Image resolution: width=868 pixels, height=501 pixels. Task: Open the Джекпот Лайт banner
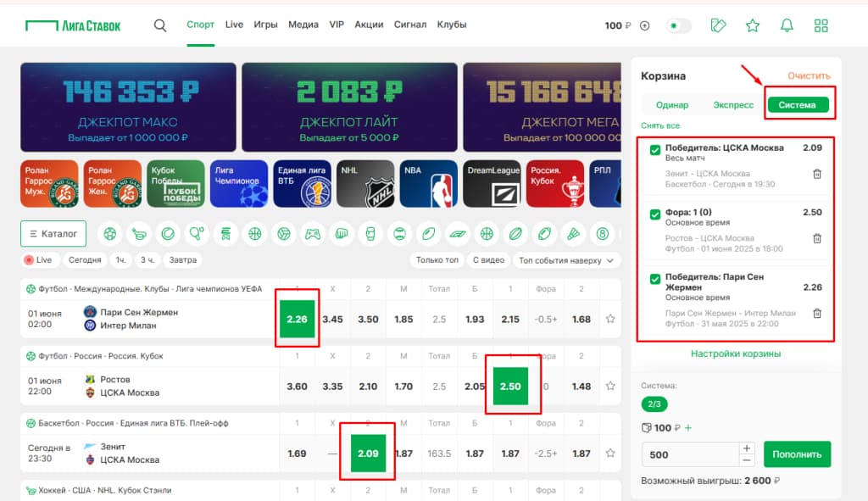349,107
